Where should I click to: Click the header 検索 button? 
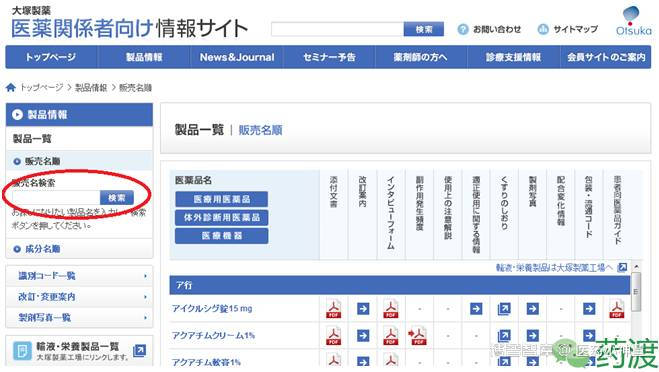click(x=424, y=29)
